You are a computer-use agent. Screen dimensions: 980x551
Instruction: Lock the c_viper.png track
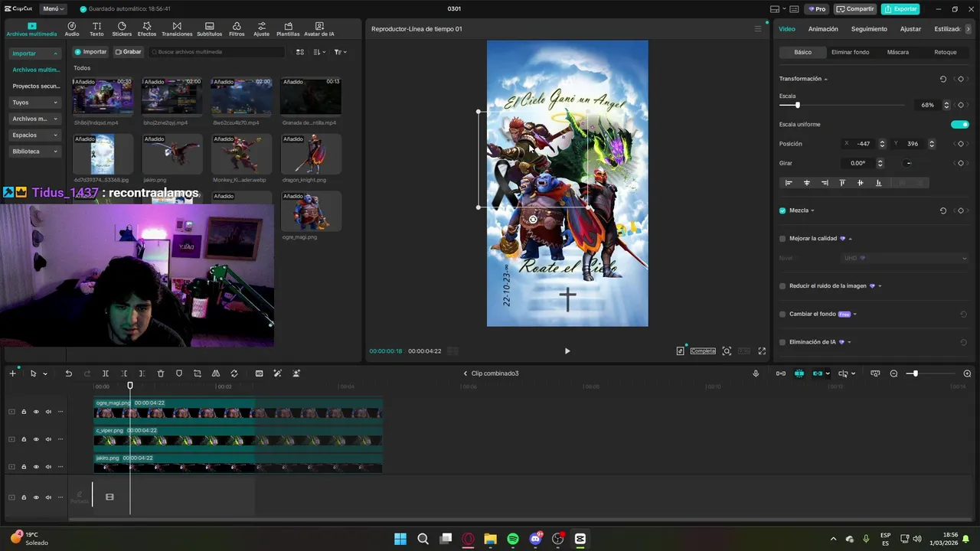pos(24,439)
